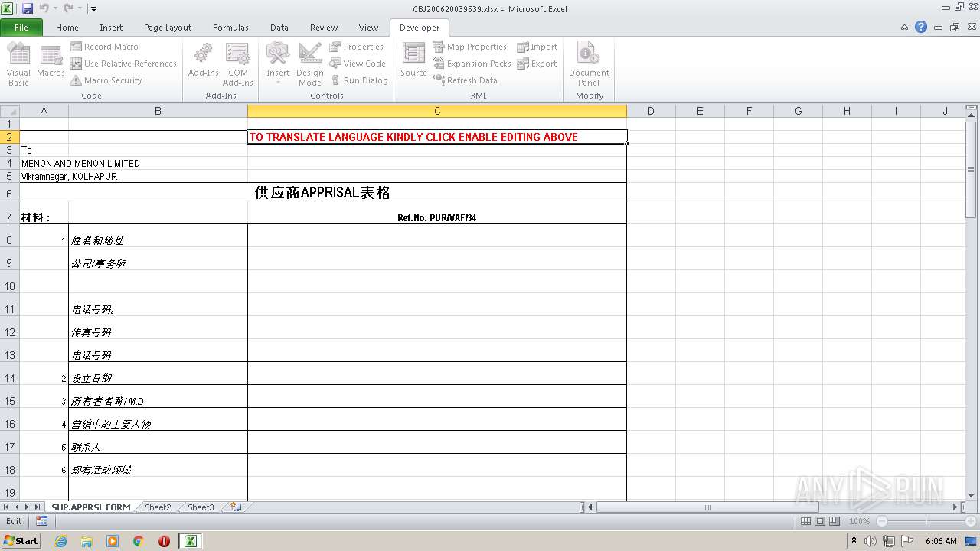980x551 pixels.
Task: Select the SUP.APPRSL FORM sheet tab
Action: (91, 507)
